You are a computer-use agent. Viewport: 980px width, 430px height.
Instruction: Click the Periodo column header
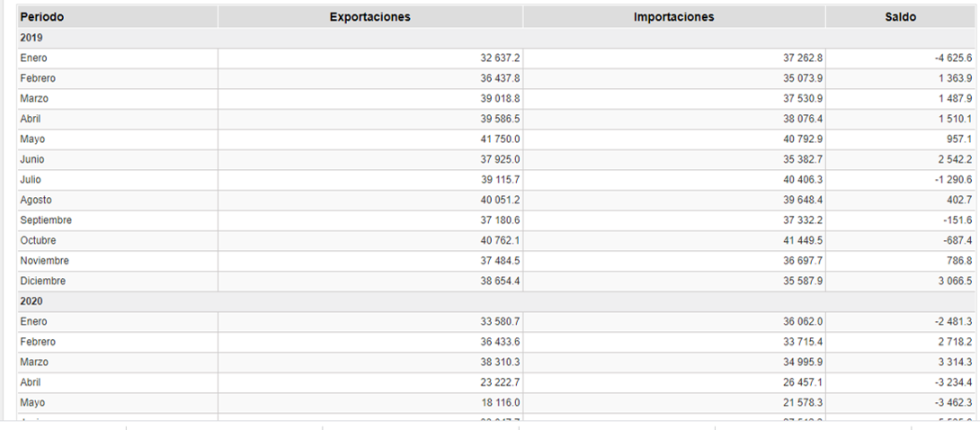(x=42, y=17)
